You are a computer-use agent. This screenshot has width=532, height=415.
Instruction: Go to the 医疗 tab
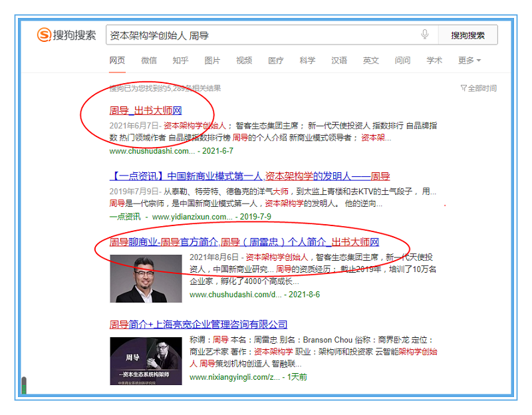tap(275, 61)
